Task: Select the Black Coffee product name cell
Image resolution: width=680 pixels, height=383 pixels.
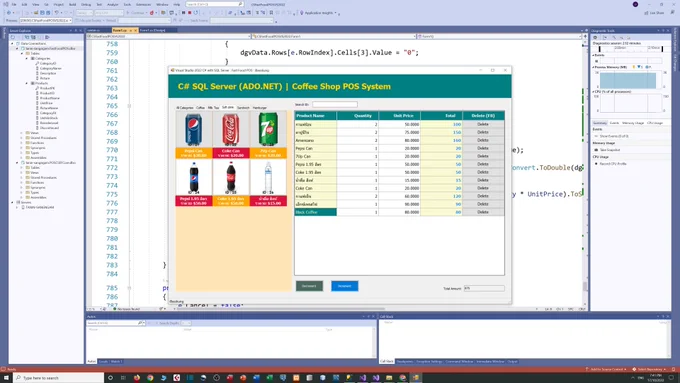Action: coord(315,212)
